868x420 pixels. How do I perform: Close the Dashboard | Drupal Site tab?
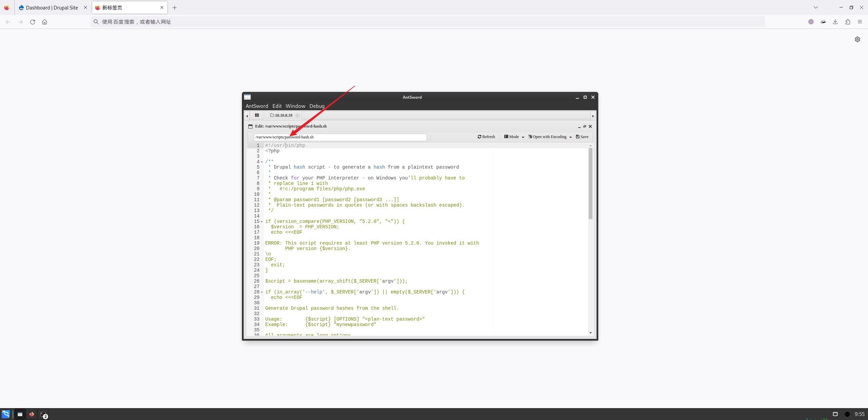(85, 7)
